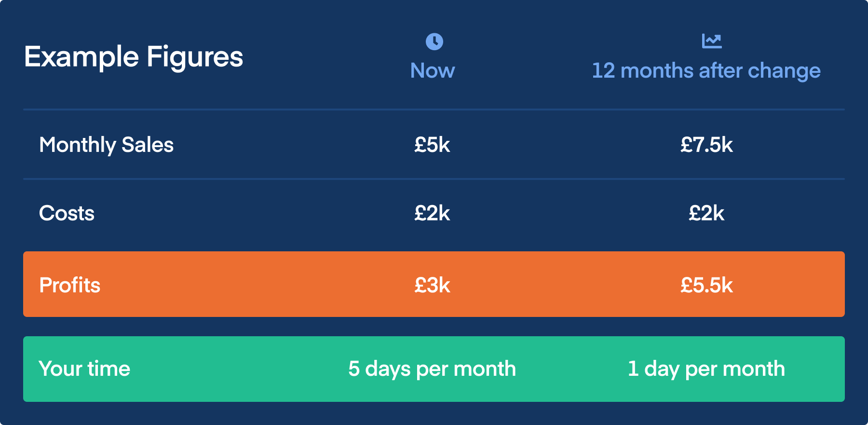This screenshot has width=868, height=425.
Task: Select the Now column header
Action: point(433,71)
